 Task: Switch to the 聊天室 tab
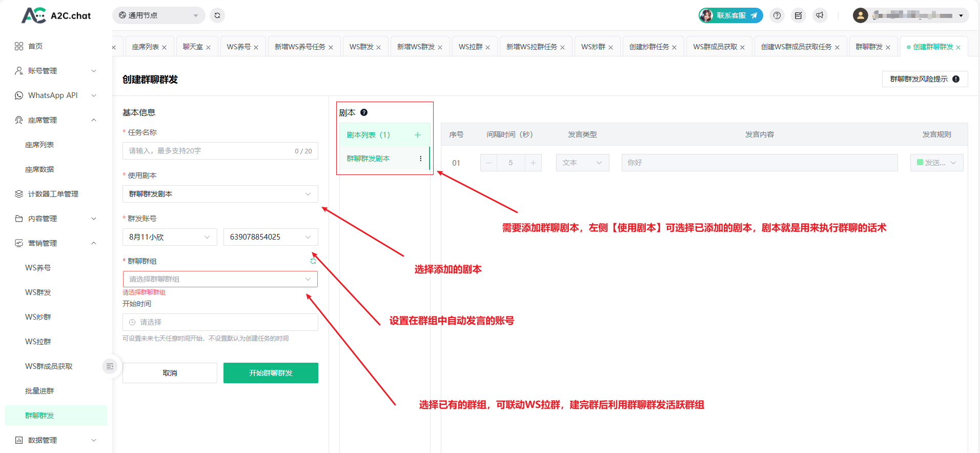pos(193,47)
